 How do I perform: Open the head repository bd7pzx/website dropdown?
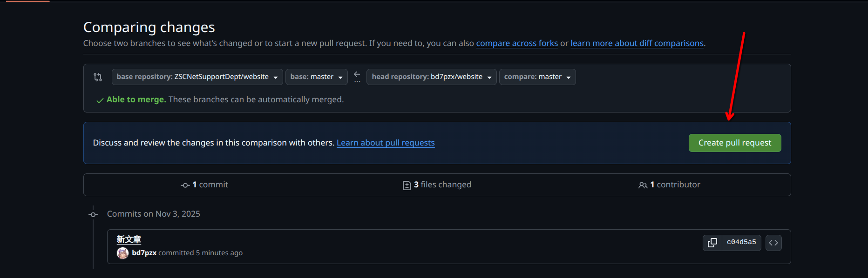(431, 77)
